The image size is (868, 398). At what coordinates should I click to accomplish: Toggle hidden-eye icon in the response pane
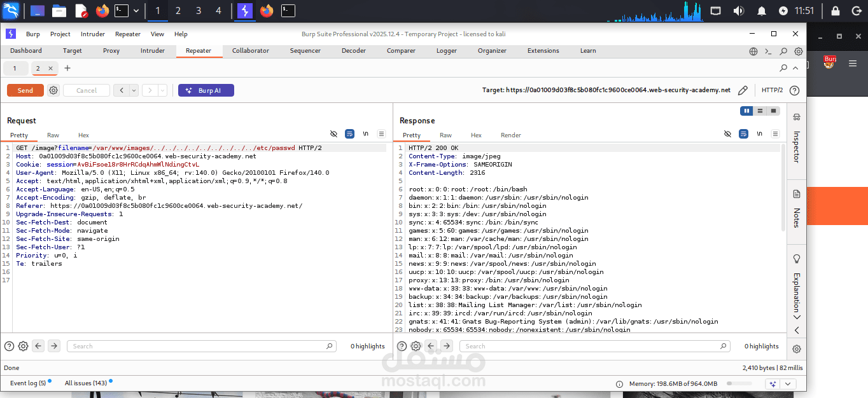click(727, 134)
